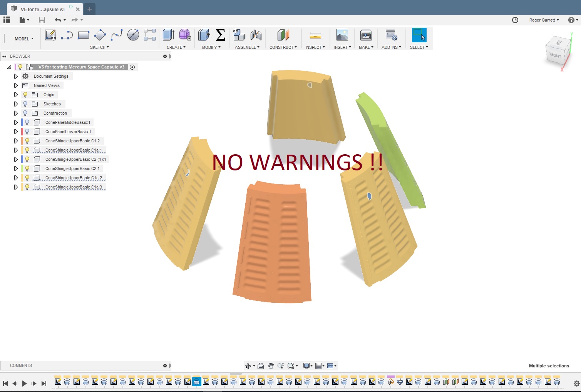Open the SELECT dropdown menu
581x392 pixels.
tap(419, 47)
